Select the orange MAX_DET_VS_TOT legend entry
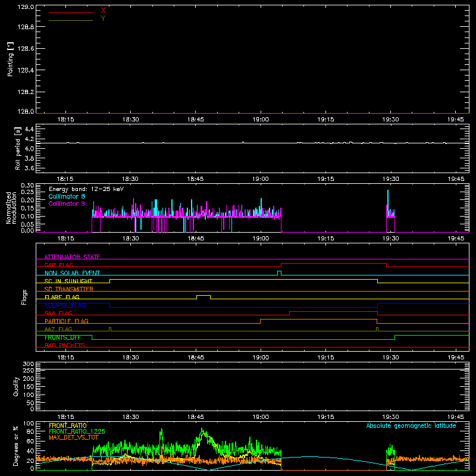The height and width of the screenshot is (476, 476). tap(74, 437)
